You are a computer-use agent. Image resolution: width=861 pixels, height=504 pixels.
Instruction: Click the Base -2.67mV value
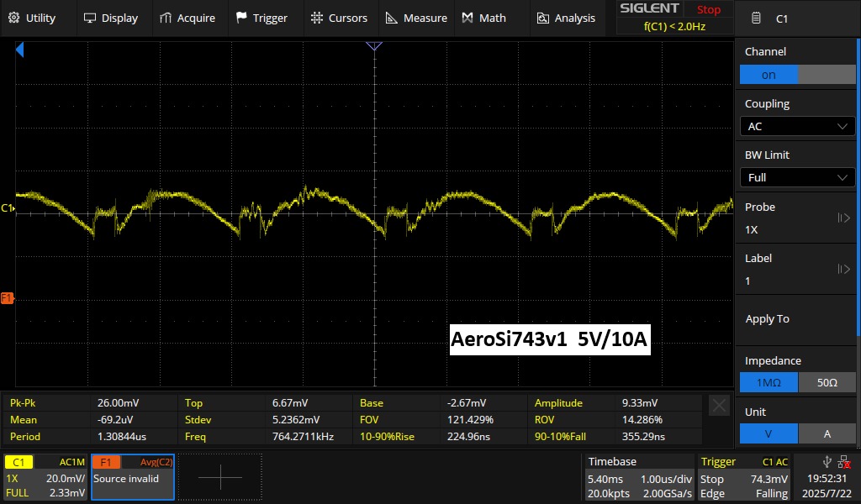point(467,402)
